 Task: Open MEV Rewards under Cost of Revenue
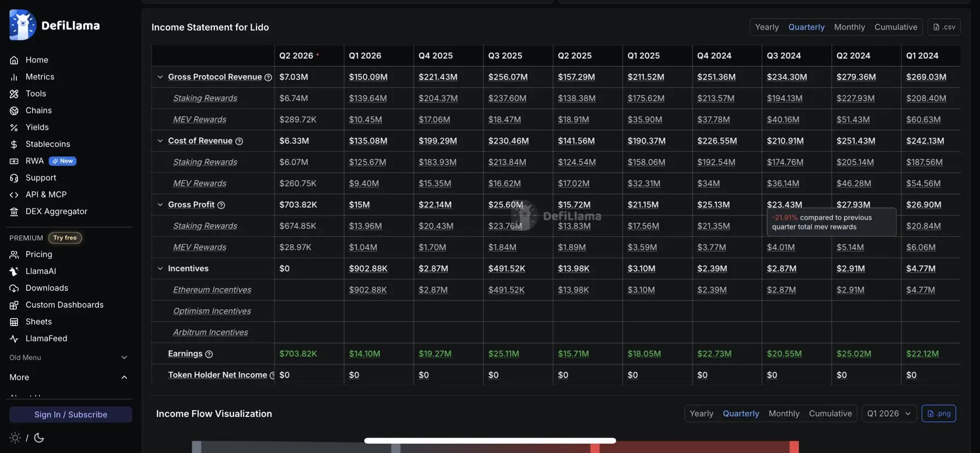[200, 184]
